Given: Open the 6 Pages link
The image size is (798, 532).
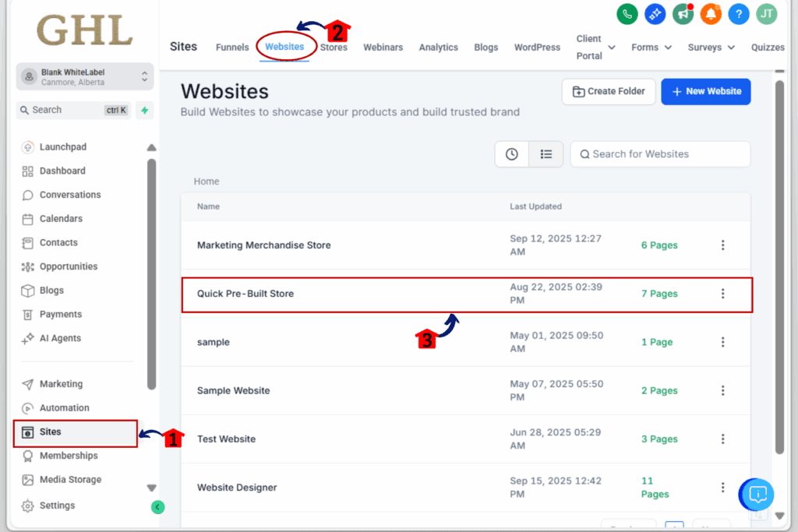Looking at the screenshot, I should point(659,245).
